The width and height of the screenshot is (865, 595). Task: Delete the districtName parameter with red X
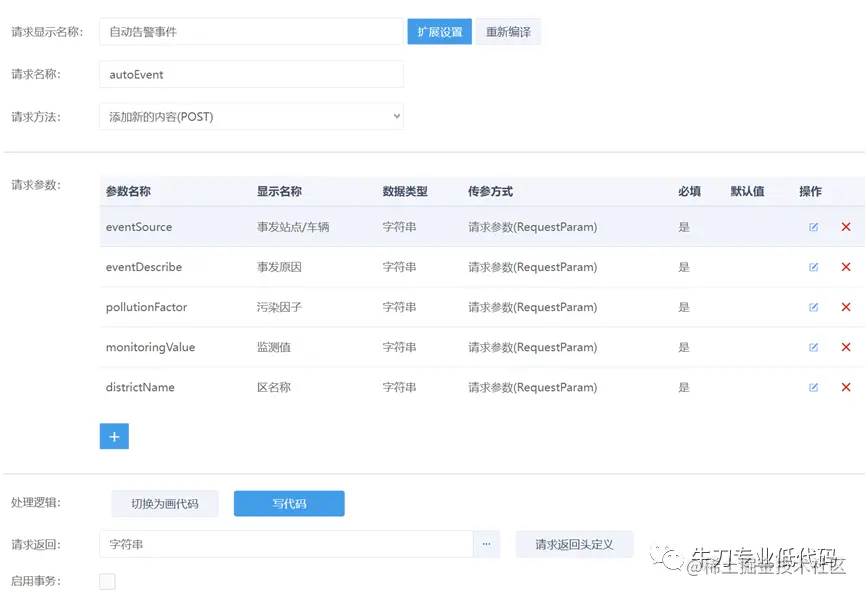846,387
